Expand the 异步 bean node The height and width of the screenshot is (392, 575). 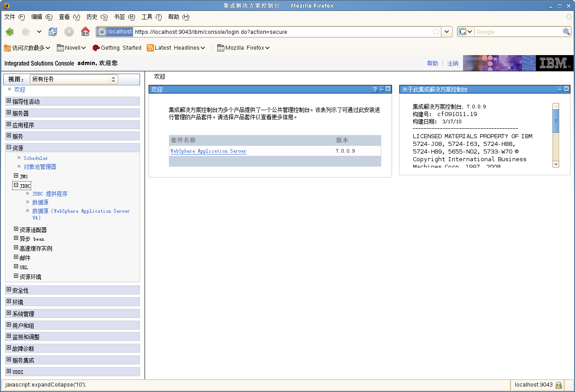tap(16, 238)
